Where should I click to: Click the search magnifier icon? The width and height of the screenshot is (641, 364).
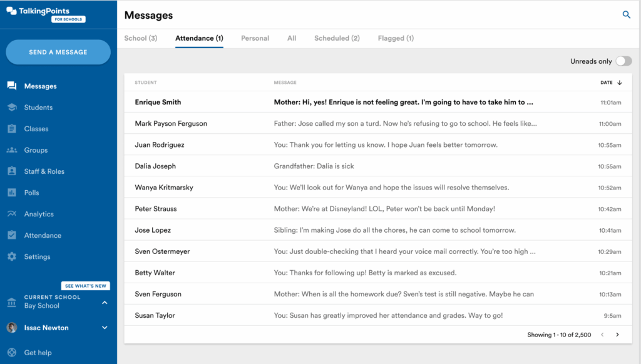click(x=626, y=15)
